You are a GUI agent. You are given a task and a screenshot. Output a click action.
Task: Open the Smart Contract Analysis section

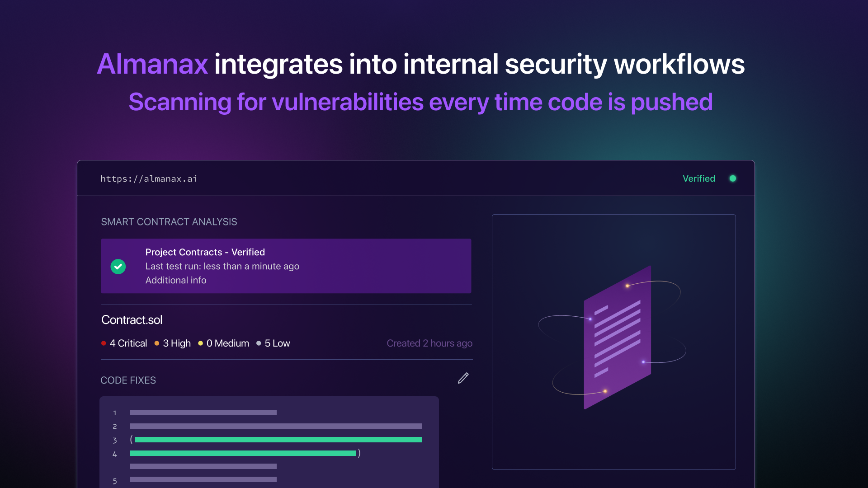[x=169, y=221]
